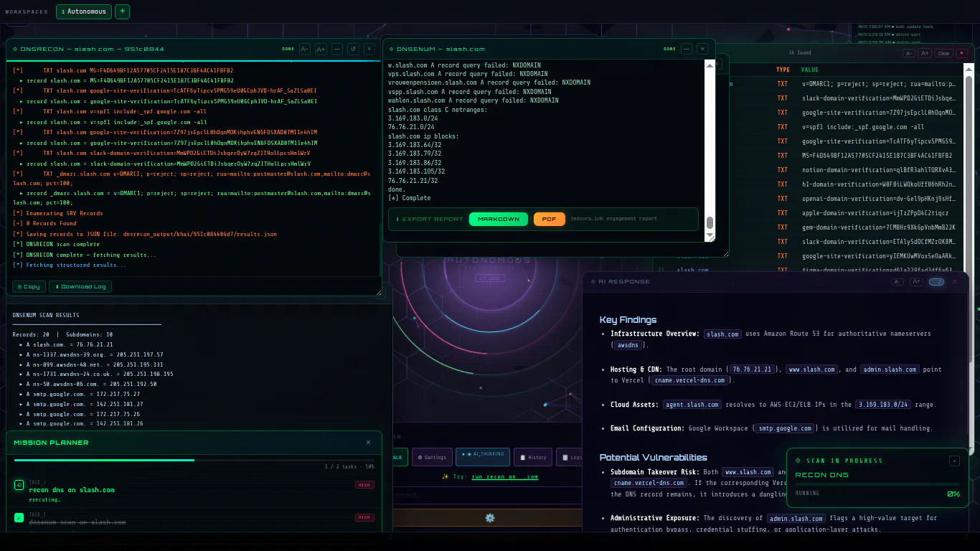Click the DNSENUM window scrollbar thumb
980x551 pixels.
pyautogui.click(x=710, y=222)
